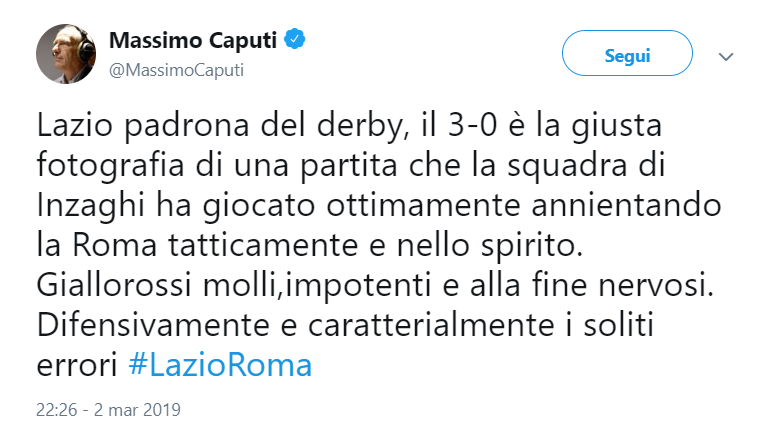
Task: Open the #LazioRoma hashtag link
Action: click(220, 365)
